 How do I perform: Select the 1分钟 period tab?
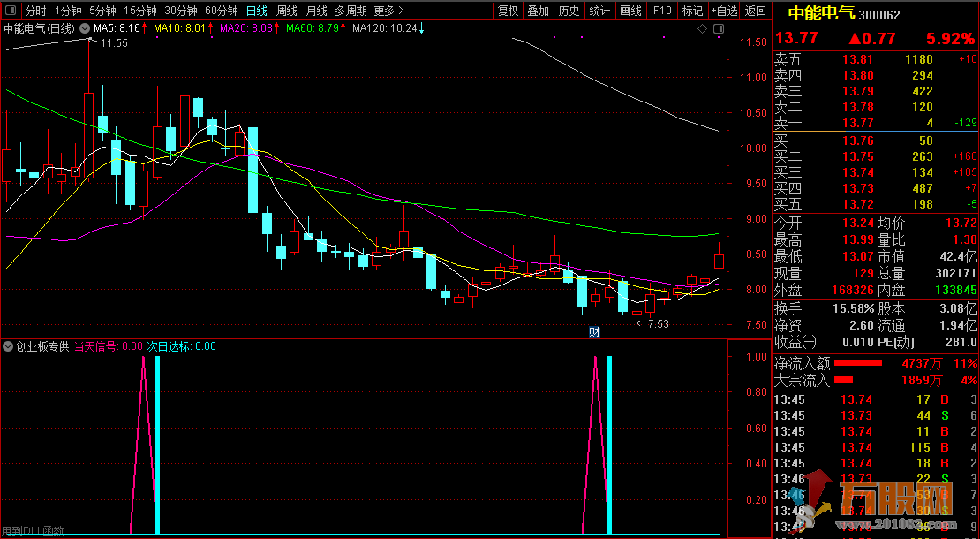(68, 11)
